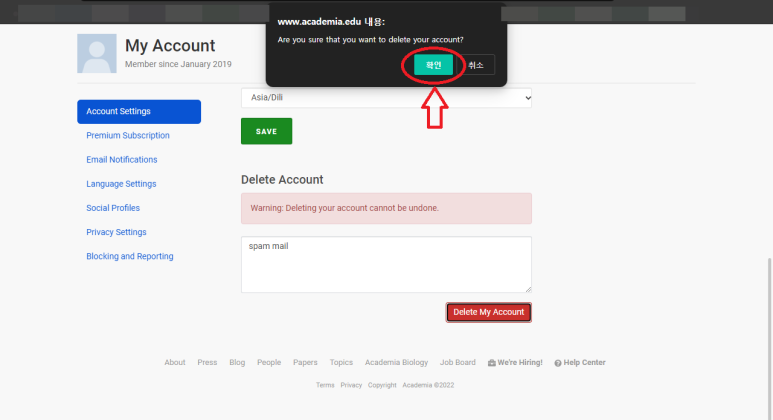Image resolution: width=773 pixels, height=420 pixels.
Task: Open Social Profiles section
Action: tap(113, 208)
